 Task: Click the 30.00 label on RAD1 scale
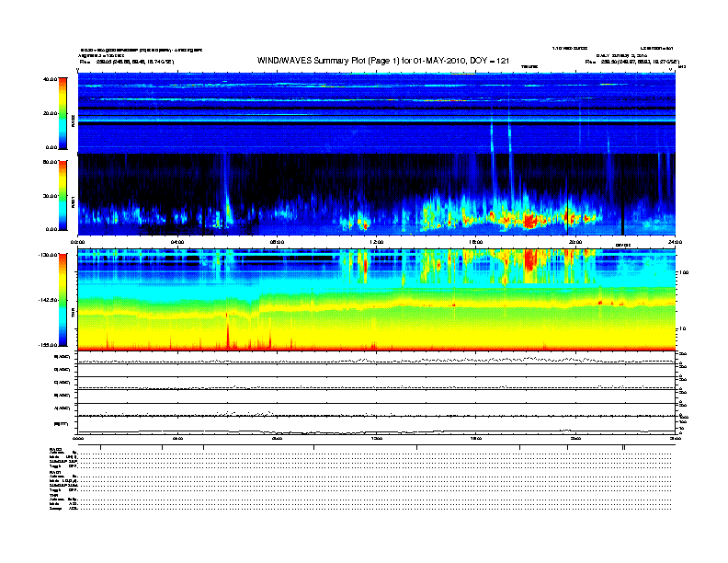click(x=50, y=196)
